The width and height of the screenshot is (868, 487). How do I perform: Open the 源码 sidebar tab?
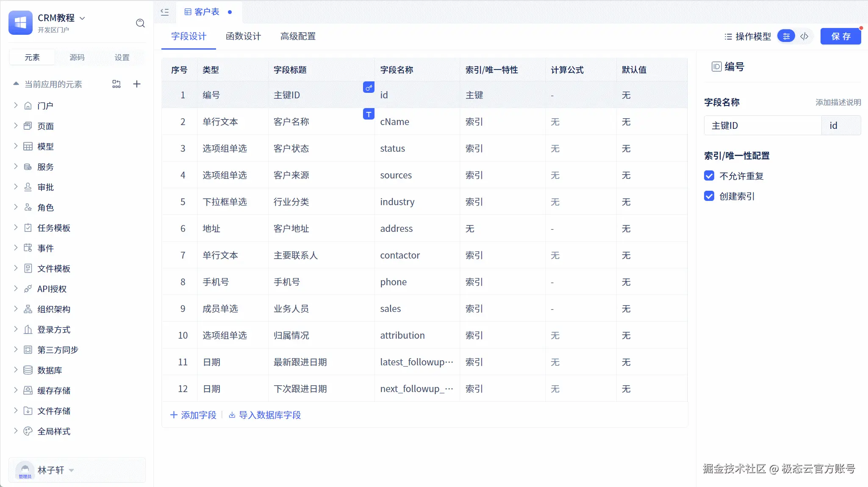[x=77, y=57]
